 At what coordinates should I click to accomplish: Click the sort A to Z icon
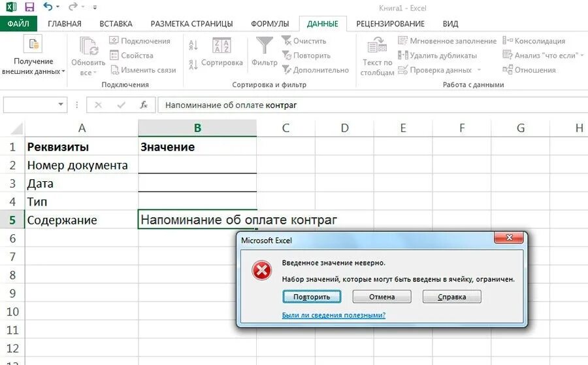pos(193,45)
